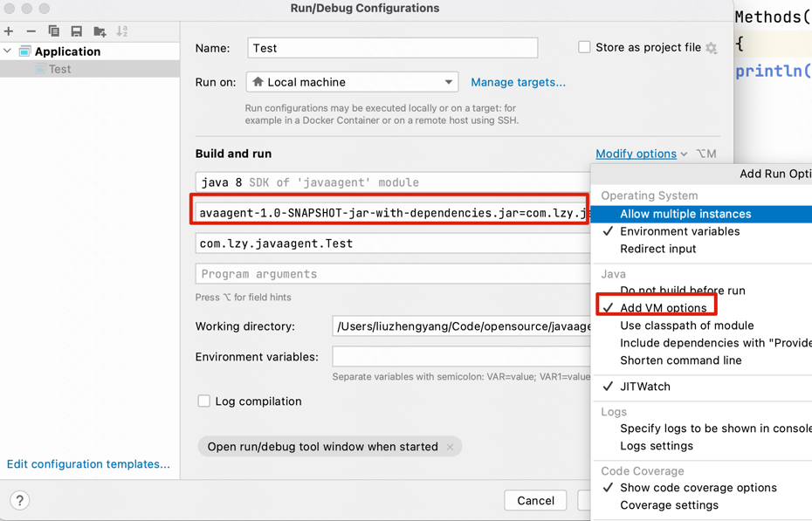Click the move into new folder icon
The width and height of the screenshot is (812, 521).
tap(100, 31)
